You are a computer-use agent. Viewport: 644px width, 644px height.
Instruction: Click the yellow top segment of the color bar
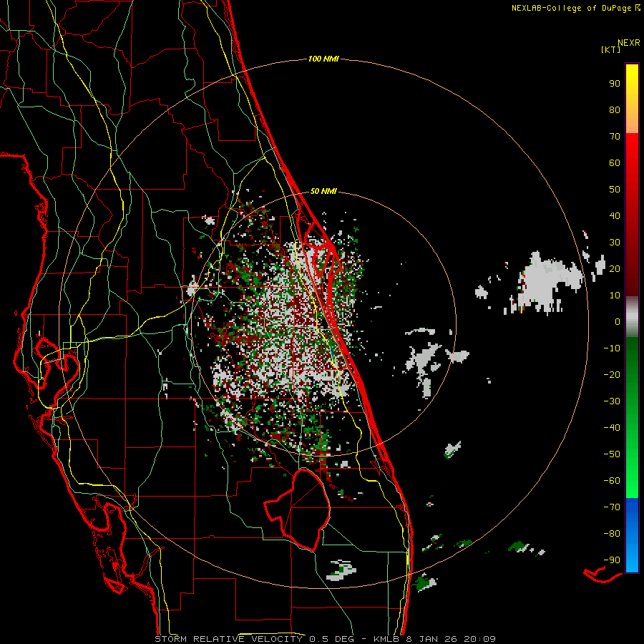click(x=632, y=99)
